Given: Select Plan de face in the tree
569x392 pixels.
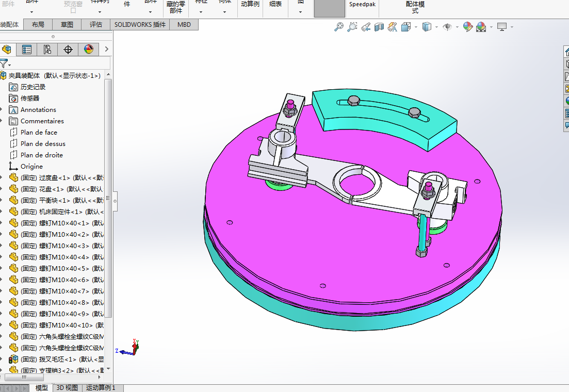Looking at the screenshot, I should point(39,133).
